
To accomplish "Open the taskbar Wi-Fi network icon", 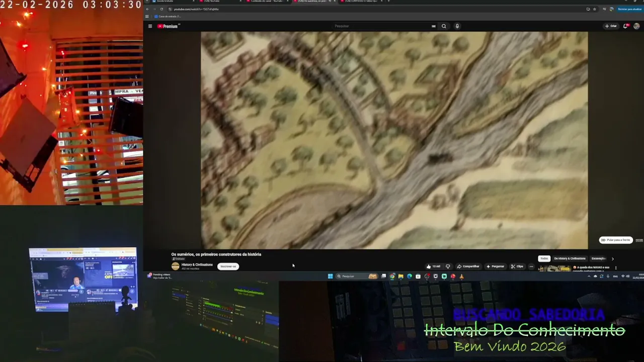I will coord(623,276).
